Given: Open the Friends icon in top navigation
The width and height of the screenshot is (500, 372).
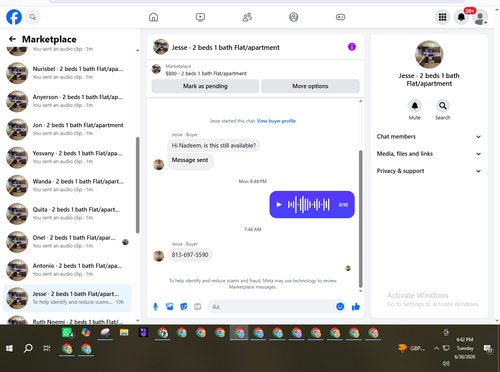Looking at the screenshot, I should (247, 17).
